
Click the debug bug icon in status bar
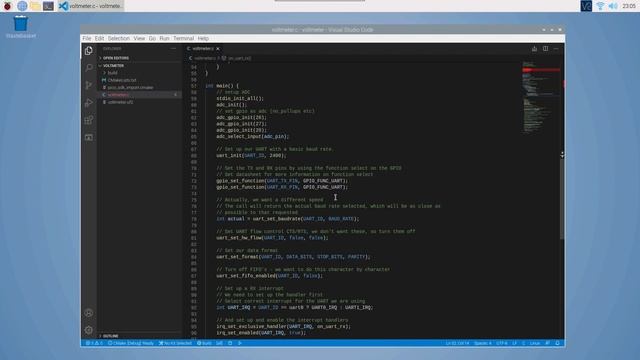pyautogui.click(x=230, y=343)
